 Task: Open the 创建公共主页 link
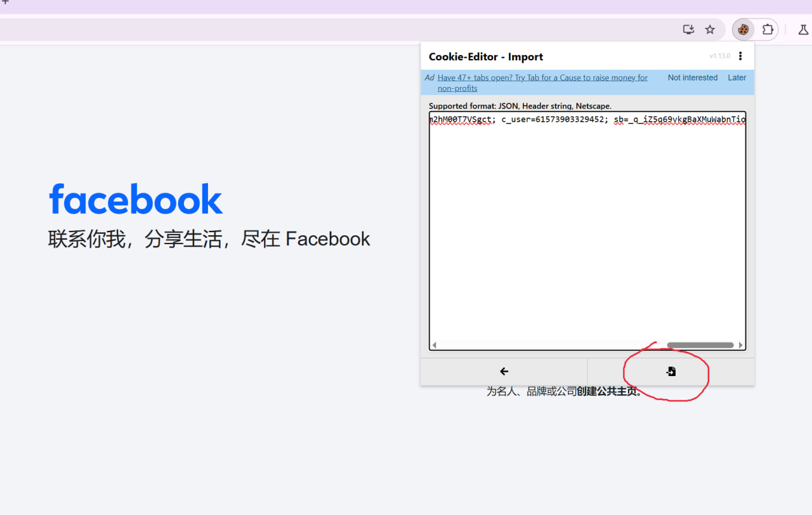point(608,392)
